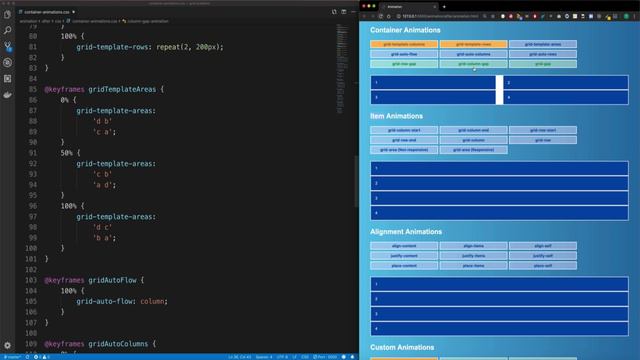Click the grid-auto-rows button
This screenshot has width=640, height=360.
[x=543, y=54]
